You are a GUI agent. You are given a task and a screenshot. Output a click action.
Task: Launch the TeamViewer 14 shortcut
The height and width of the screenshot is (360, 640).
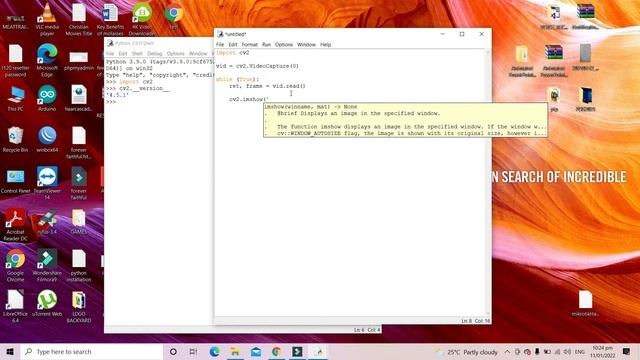coord(47,183)
